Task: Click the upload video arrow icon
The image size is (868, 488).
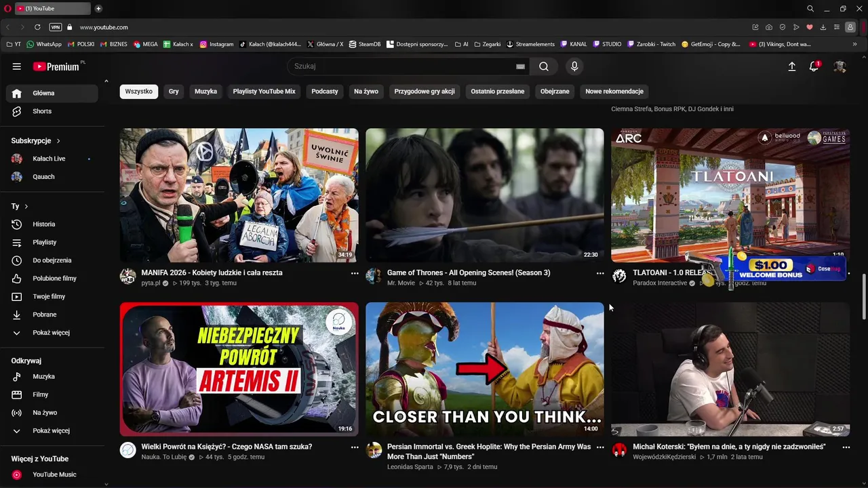Action: click(x=791, y=66)
